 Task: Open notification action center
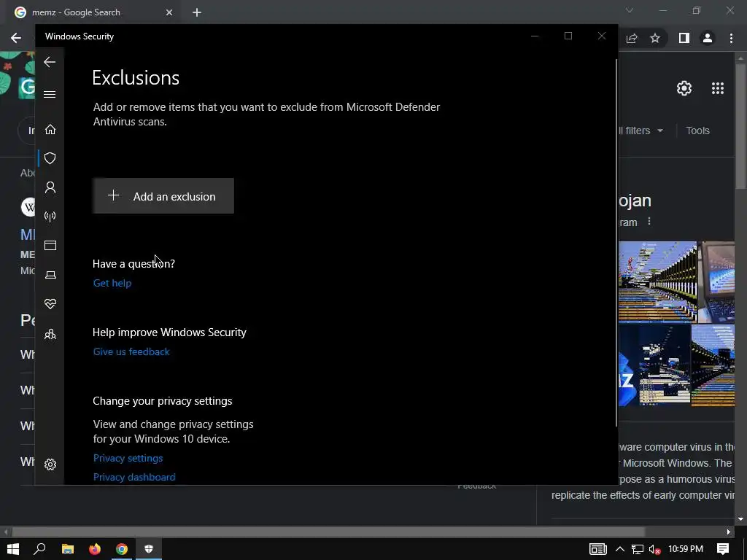[723, 549]
